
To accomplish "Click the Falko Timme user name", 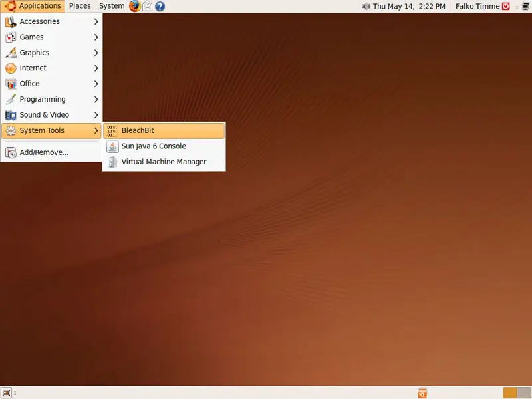I will (477, 6).
